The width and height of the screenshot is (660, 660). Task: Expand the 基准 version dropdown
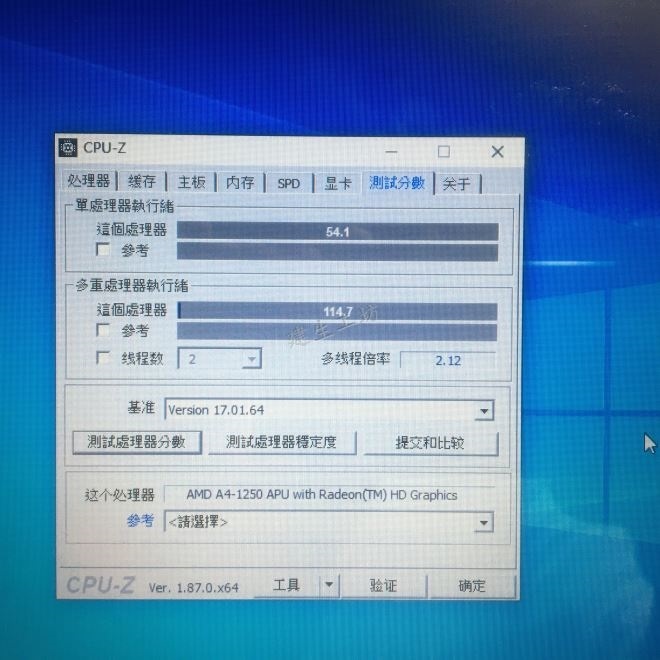[x=329, y=410]
